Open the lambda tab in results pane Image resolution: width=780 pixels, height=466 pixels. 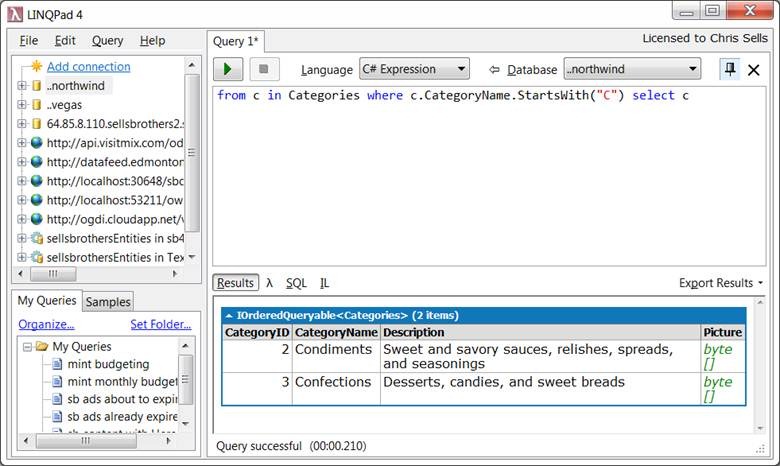tap(269, 283)
